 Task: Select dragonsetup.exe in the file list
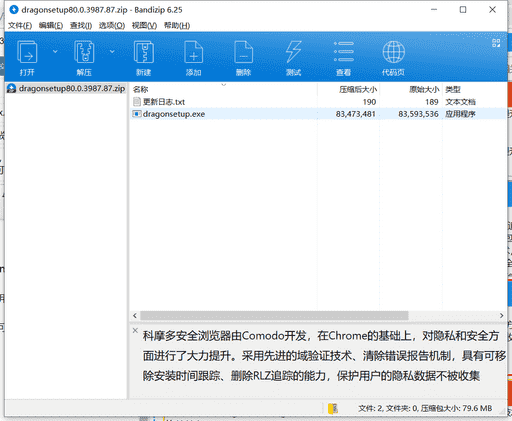(x=318, y=114)
